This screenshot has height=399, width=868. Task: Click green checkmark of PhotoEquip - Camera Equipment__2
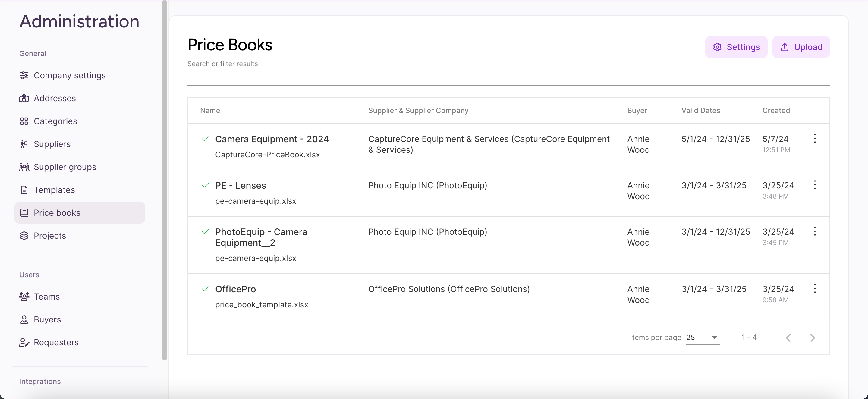tap(205, 232)
